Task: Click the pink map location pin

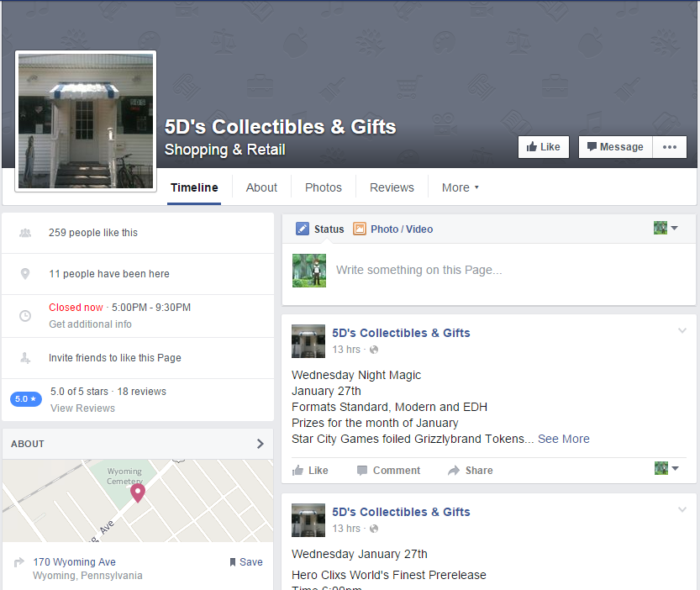Action: coord(138,493)
